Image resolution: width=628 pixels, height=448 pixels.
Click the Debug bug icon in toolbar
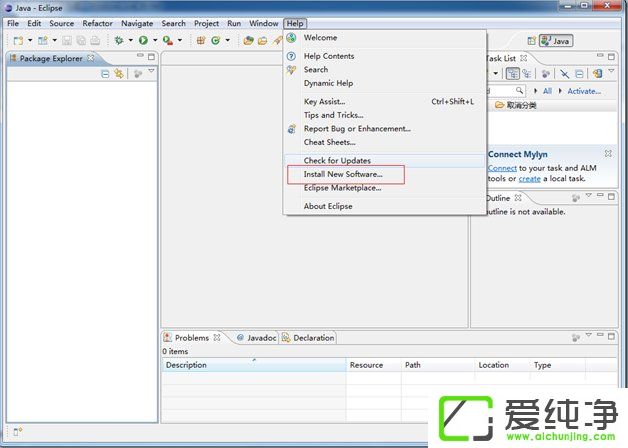tap(119, 41)
